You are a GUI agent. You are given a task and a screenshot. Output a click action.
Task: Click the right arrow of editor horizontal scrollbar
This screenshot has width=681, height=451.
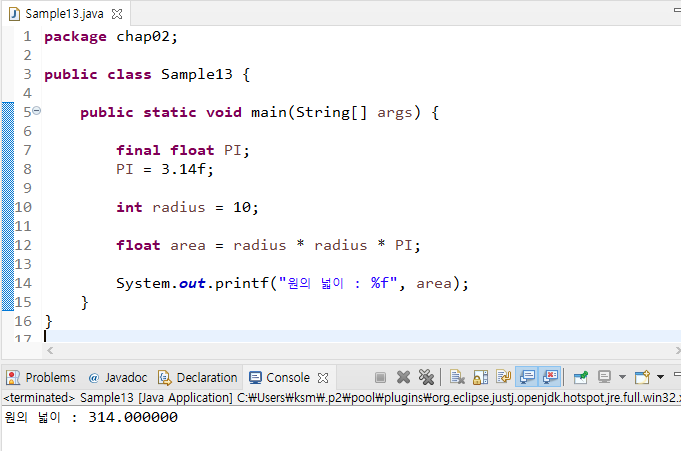[x=678, y=351]
